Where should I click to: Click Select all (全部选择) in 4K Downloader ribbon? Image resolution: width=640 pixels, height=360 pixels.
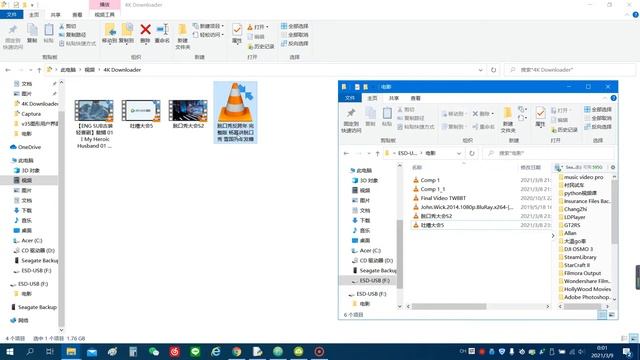click(x=294, y=26)
